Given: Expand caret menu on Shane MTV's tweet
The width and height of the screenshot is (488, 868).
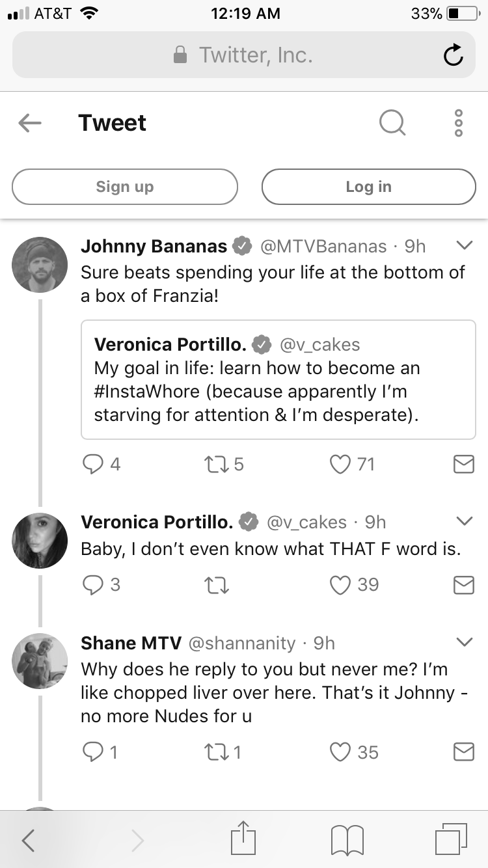Looking at the screenshot, I should pyautogui.click(x=464, y=642).
